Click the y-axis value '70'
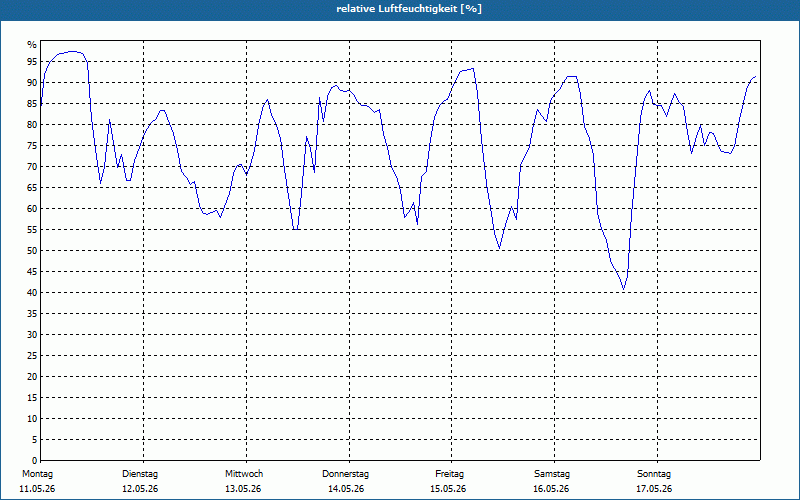The height and width of the screenshot is (500, 800). click(32, 166)
